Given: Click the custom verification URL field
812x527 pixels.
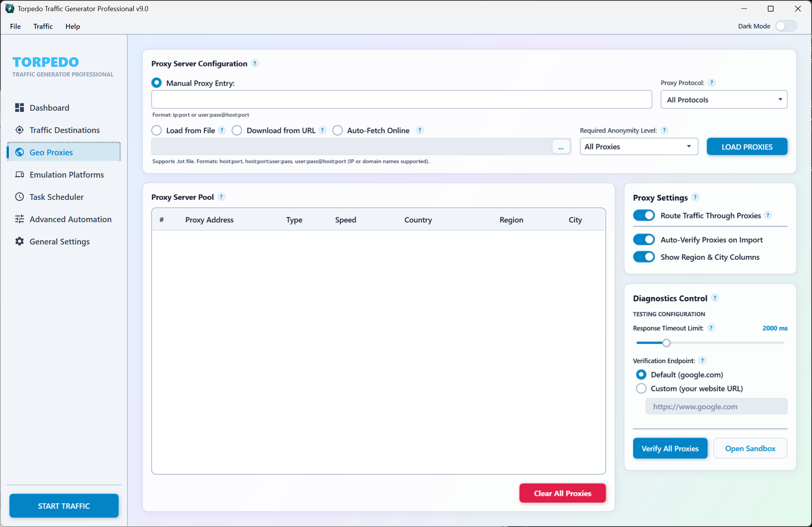Looking at the screenshot, I should 716,406.
